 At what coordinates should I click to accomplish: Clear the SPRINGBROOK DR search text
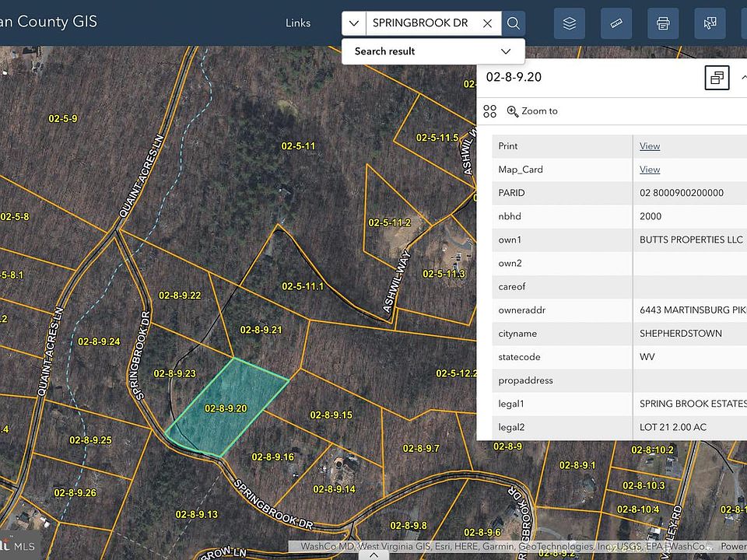tap(487, 23)
